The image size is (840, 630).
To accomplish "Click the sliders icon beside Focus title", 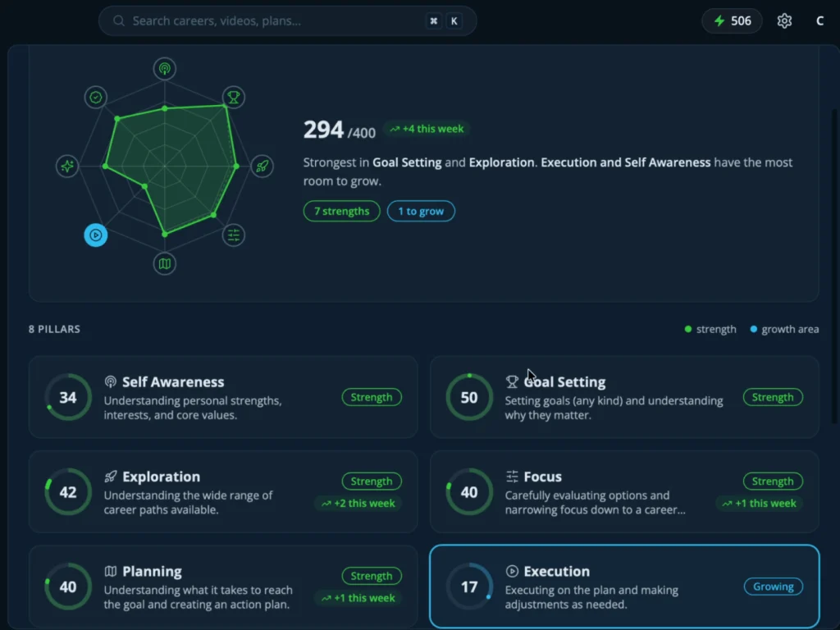I will click(x=512, y=477).
